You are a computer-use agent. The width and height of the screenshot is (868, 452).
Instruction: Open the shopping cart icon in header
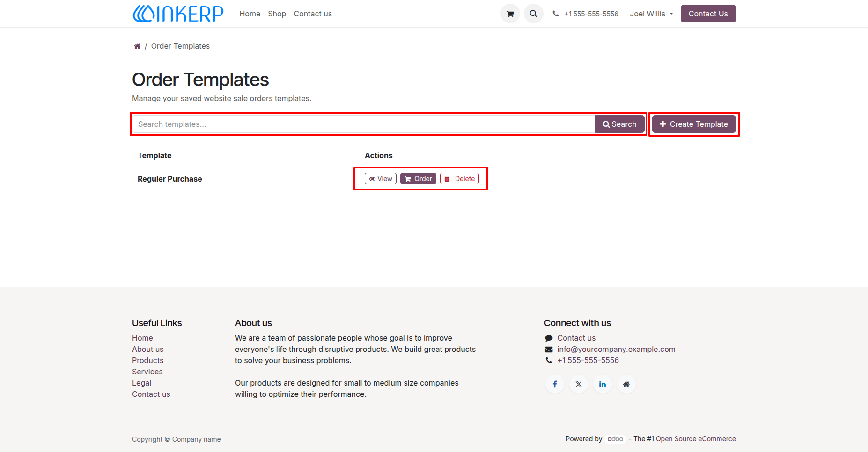click(x=510, y=14)
